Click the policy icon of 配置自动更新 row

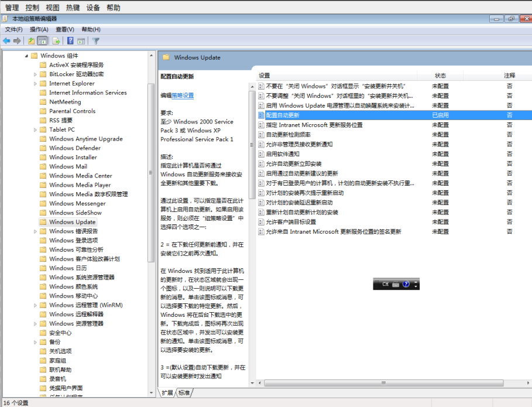coord(261,115)
